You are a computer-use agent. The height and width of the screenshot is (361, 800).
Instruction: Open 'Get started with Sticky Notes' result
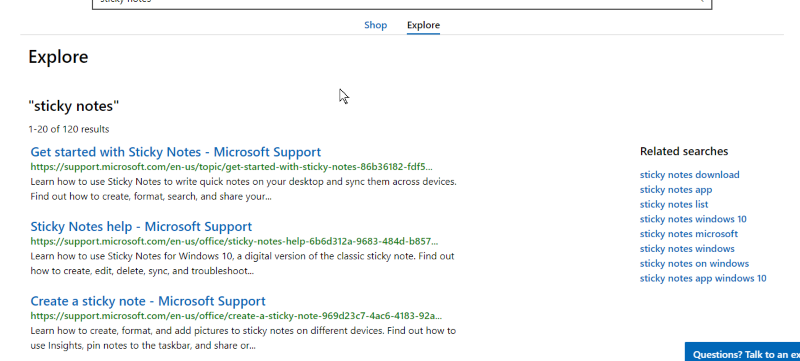[176, 152]
